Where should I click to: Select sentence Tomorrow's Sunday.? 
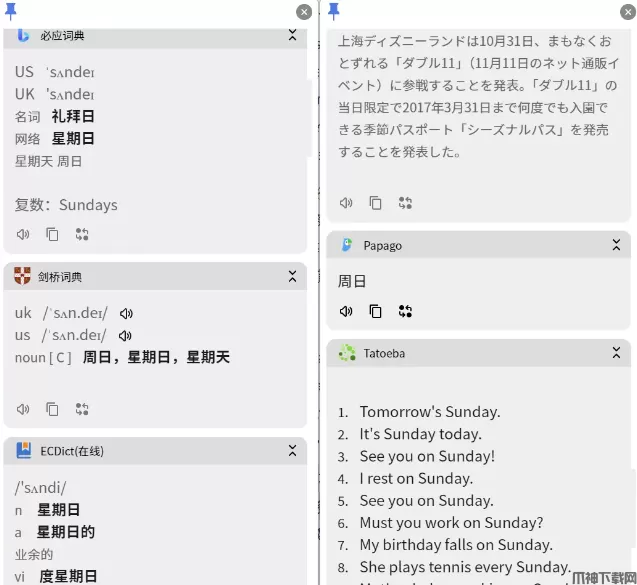[x=430, y=412]
